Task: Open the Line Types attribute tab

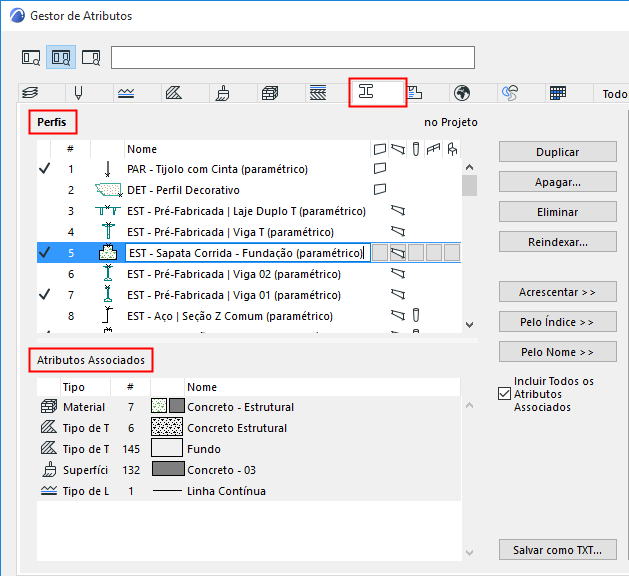Action: coord(126,93)
